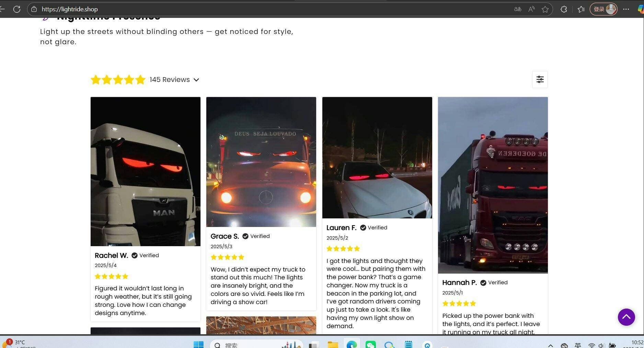644x348 pixels.
Task: Open Lauren F.'s white BMW review photo
Action: point(377,157)
